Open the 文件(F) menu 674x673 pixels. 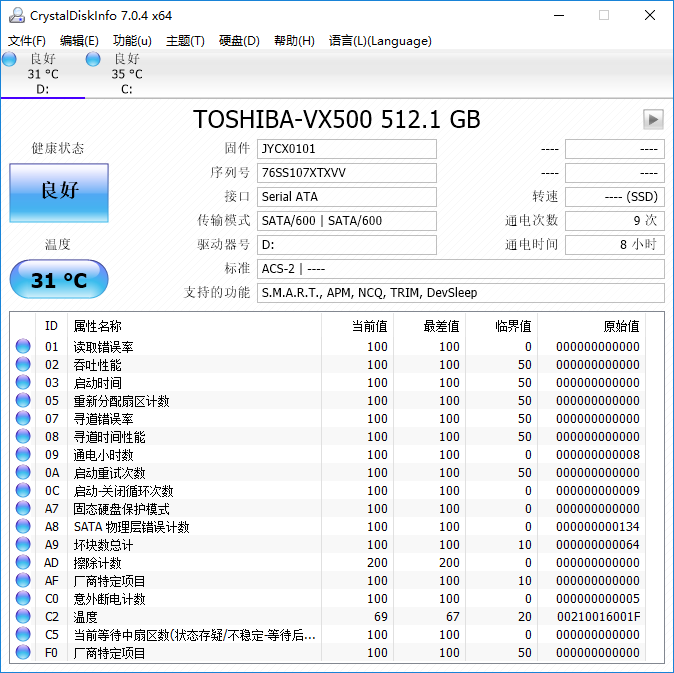tap(27, 41)
